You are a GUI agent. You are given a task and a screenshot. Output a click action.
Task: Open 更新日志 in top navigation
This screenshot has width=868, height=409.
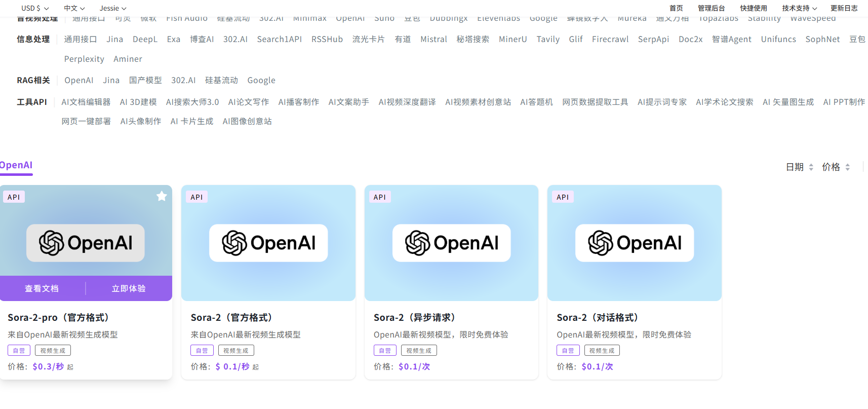point(844,8)
